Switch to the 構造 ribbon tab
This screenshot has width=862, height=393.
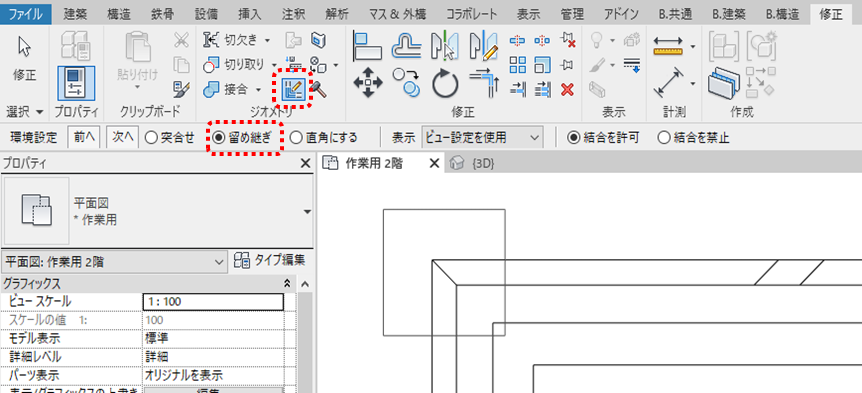click(120, 14)
